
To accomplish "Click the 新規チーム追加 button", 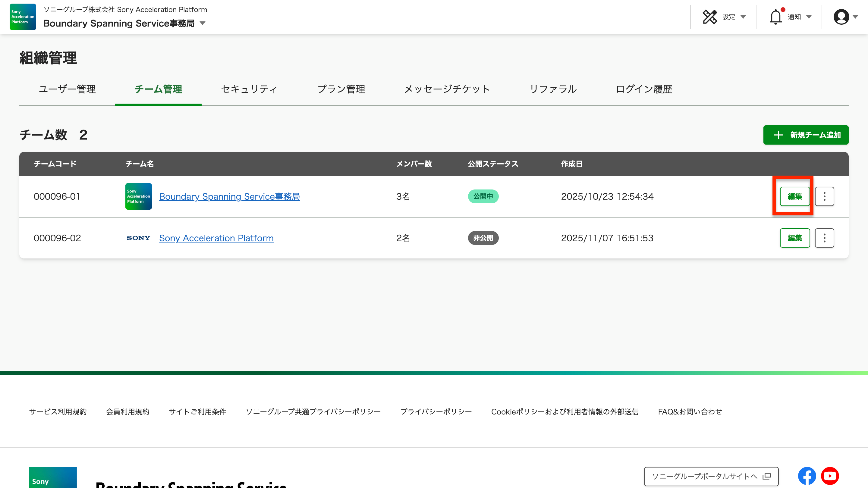I will tap(806, 135).
